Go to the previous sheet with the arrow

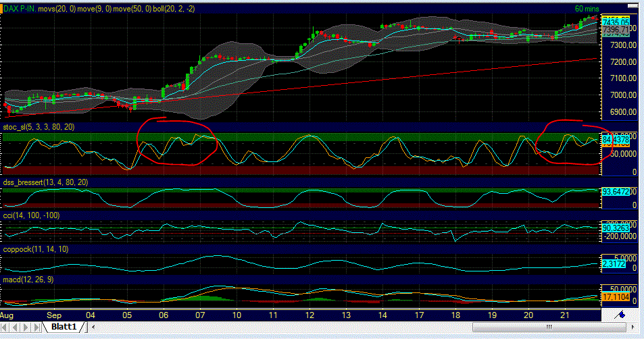15,327
